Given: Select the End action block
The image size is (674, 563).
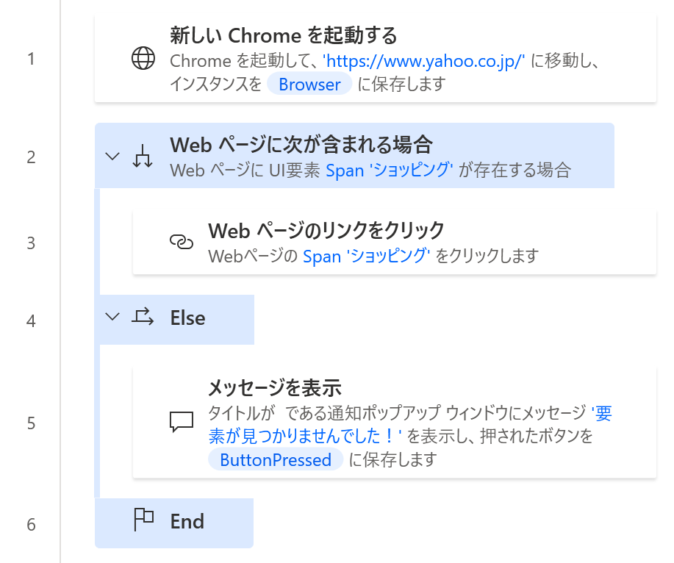Looking at the screenshot, I should pos(174,523).
